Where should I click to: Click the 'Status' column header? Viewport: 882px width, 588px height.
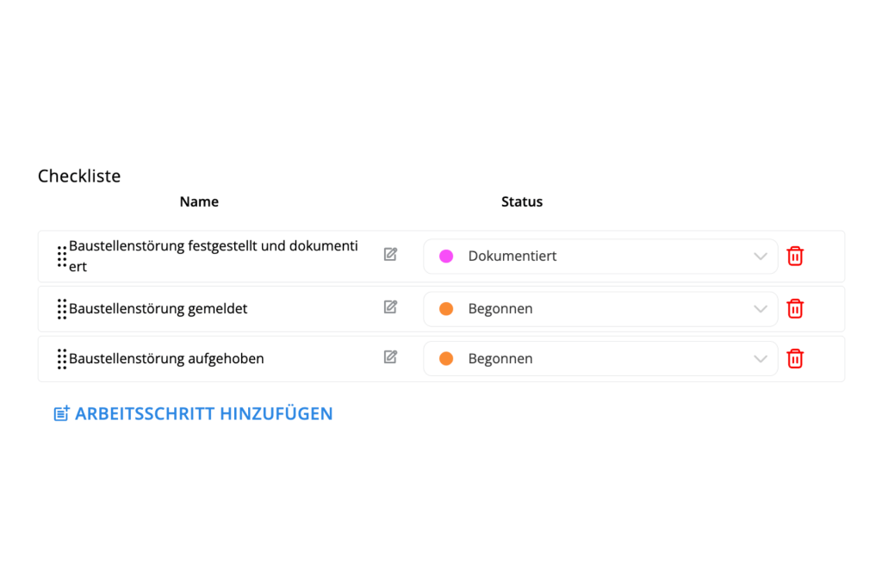tap(521, 201)
